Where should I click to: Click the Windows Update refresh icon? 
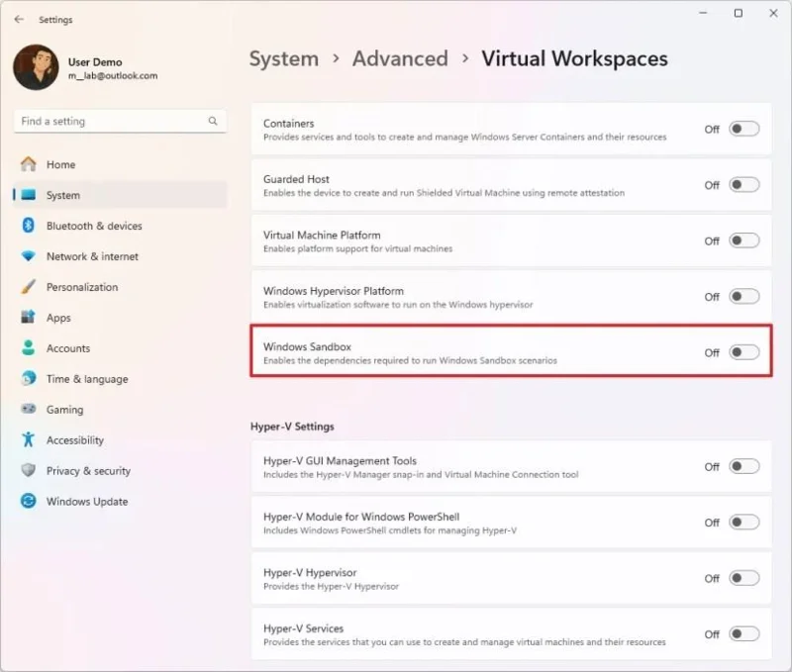29,501
